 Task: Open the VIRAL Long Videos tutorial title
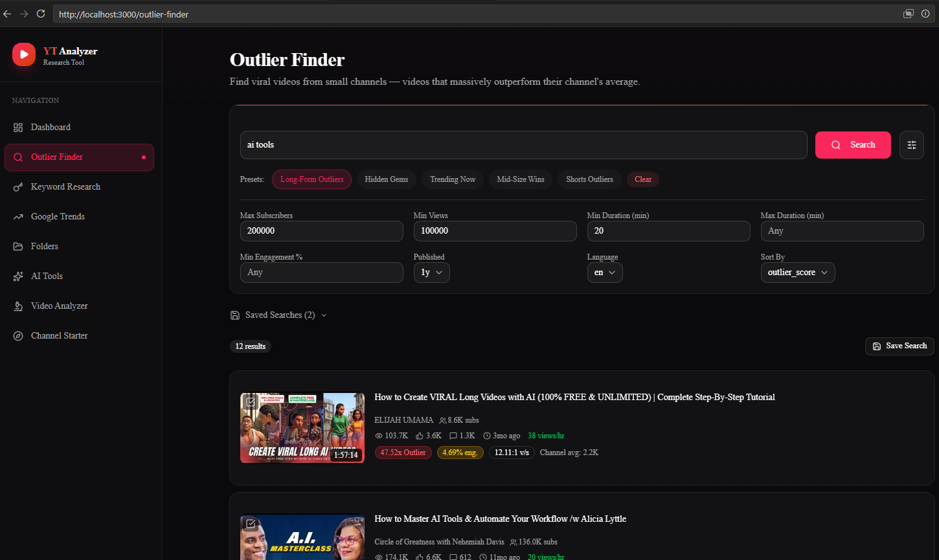click(x=574, y=398)
